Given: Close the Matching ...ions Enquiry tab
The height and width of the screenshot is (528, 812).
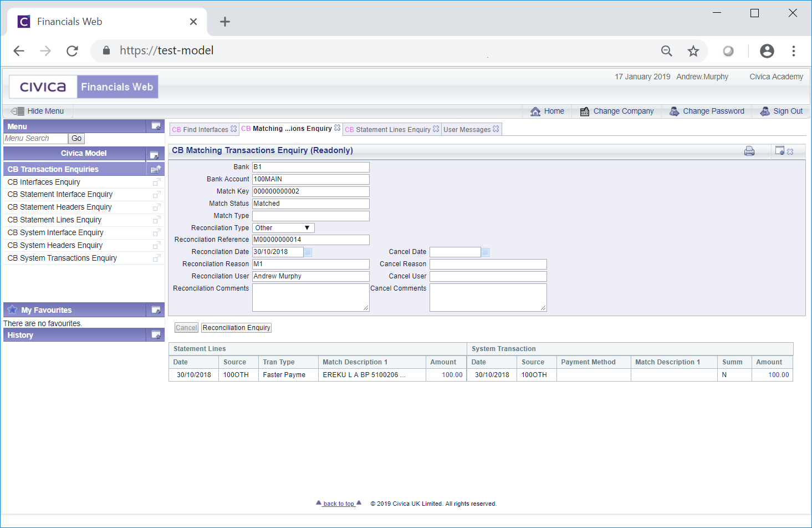Looking at the screenshot, I should coord(337,128).
